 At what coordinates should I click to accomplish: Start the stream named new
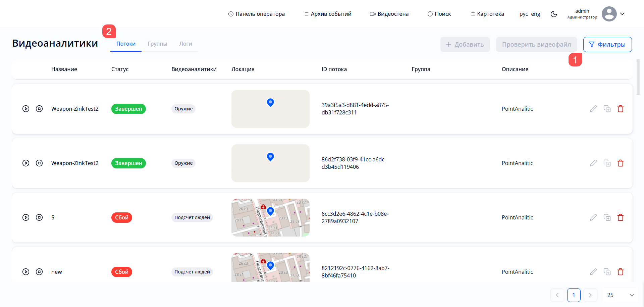click(26, 272)
